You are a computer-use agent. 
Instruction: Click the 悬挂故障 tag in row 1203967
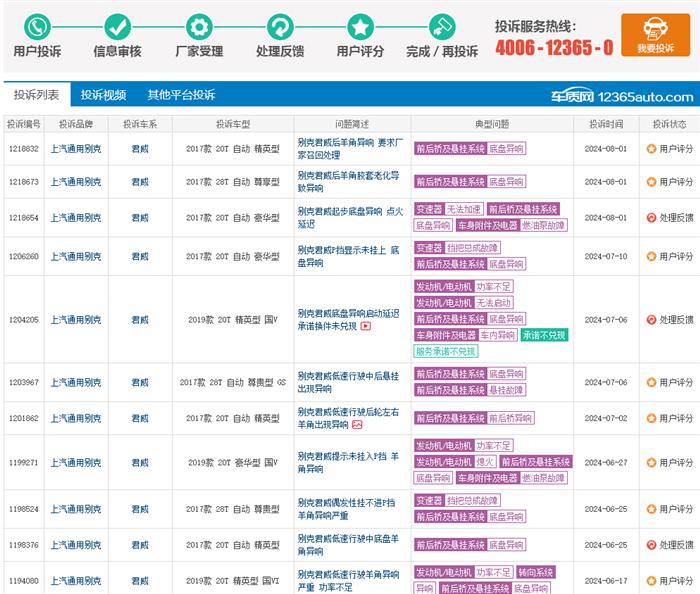tap(506, 390)
